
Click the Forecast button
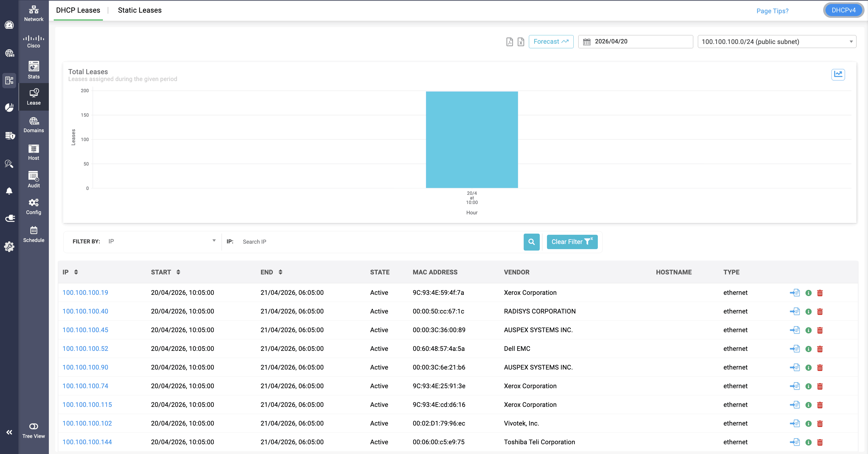pos(551,42)
